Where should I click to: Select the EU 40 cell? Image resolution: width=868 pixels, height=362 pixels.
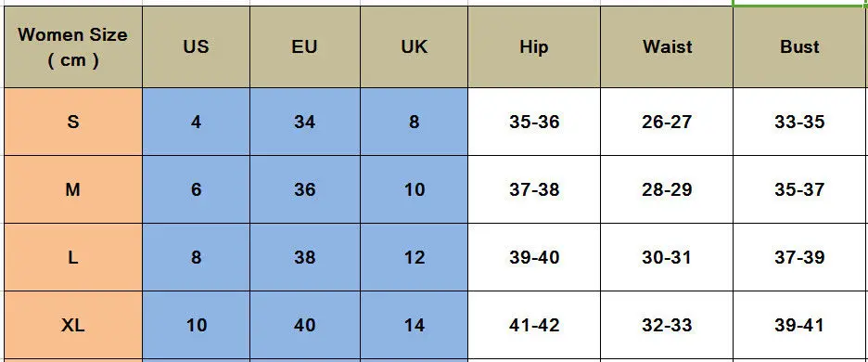tap(305, 326)
